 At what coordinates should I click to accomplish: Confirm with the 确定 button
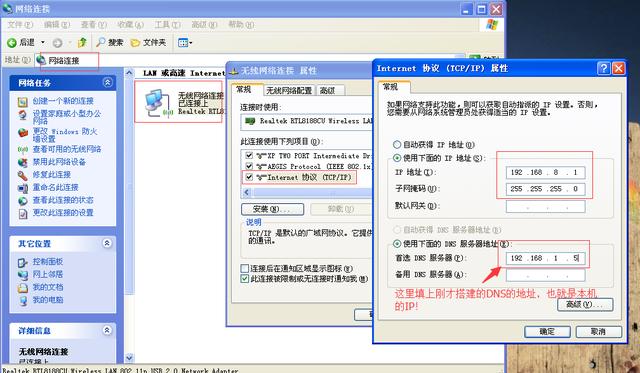pos(547,331)
